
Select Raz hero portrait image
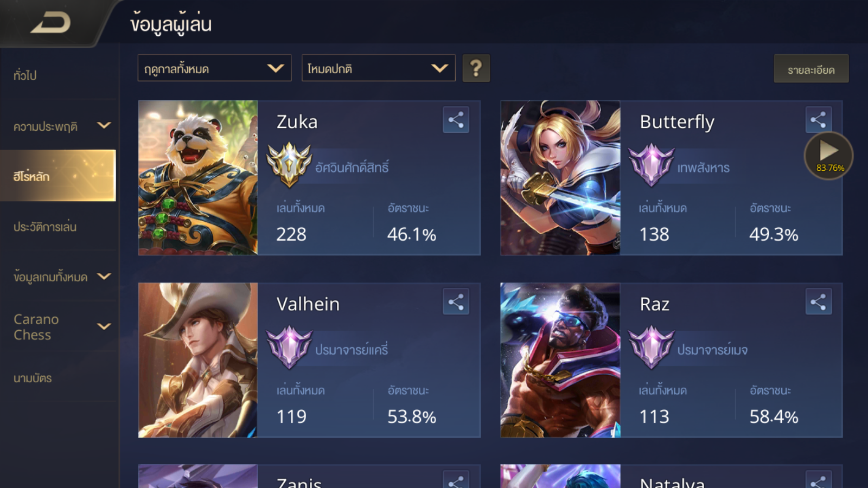click(560, 360)
